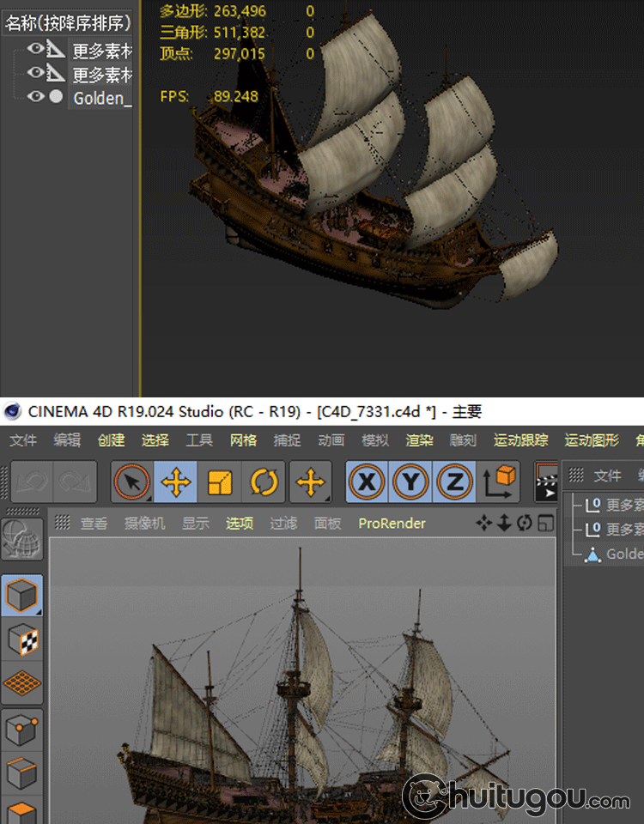Viewport: 644px width, 824px height.
Task: Open the 渲染 (Render) menu
Action: [x=419, y=440]
